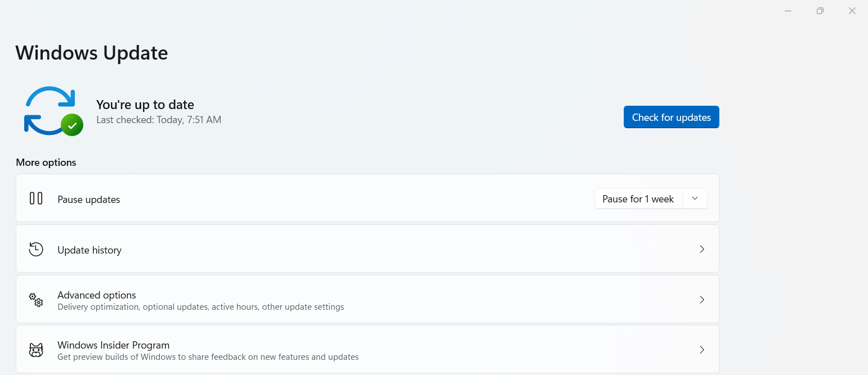
Task: Click the Windows Update page heading
Action: [92, 53]
